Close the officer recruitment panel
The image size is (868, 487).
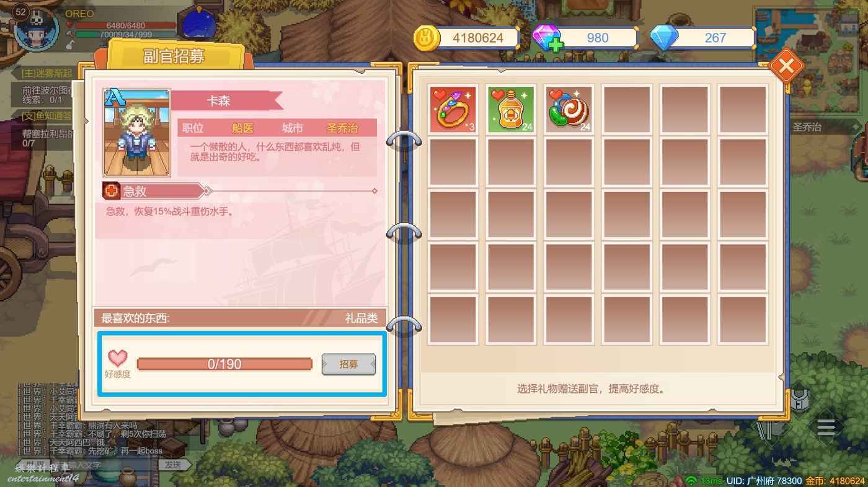(x=786, y=66)
